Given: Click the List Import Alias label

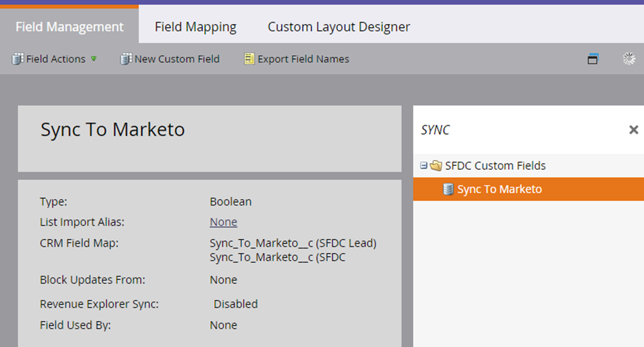Looking at the screenshot, I should coord(81,222).
